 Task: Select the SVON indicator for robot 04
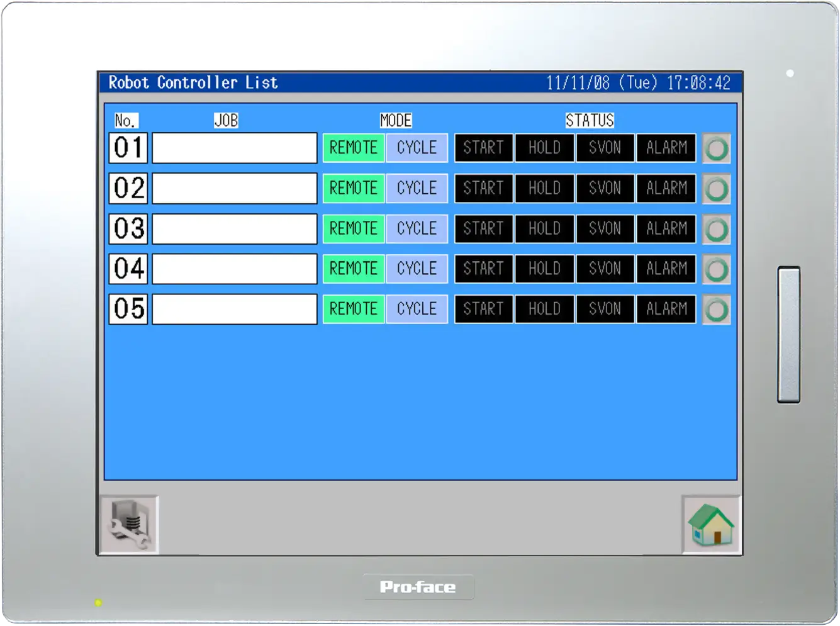click(605, 269)
